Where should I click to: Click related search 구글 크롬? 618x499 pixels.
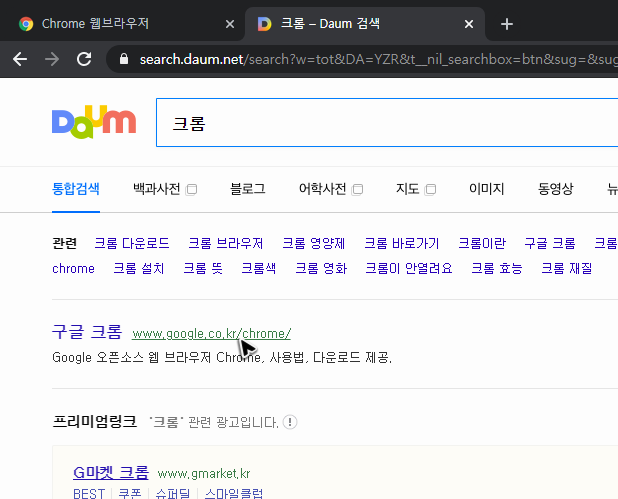(550, 244)
